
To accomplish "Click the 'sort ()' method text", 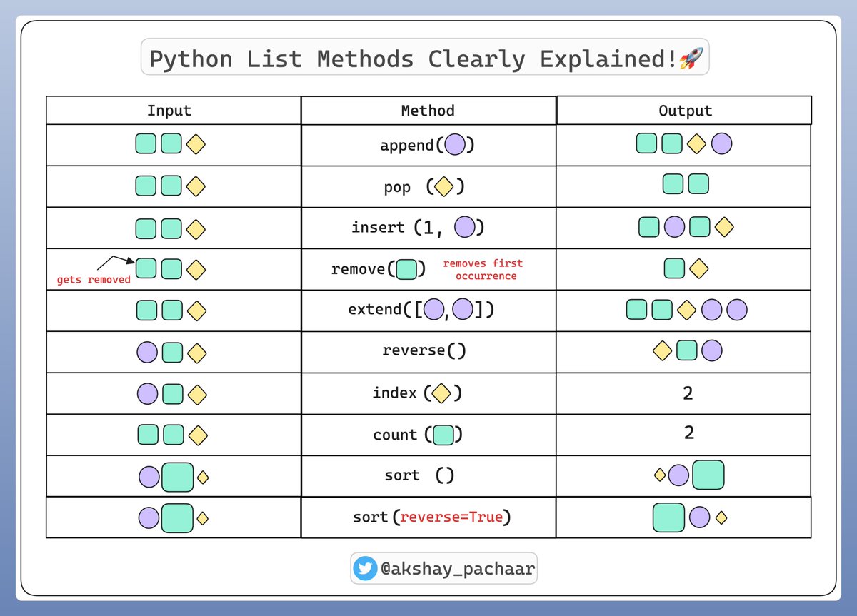I will (419, 475).
